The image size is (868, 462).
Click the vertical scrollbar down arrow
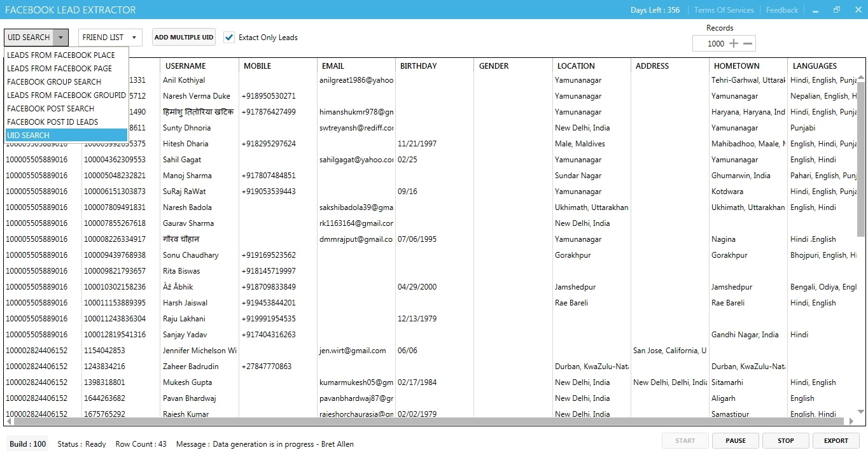pyautogui.click(x=861, y=412)
